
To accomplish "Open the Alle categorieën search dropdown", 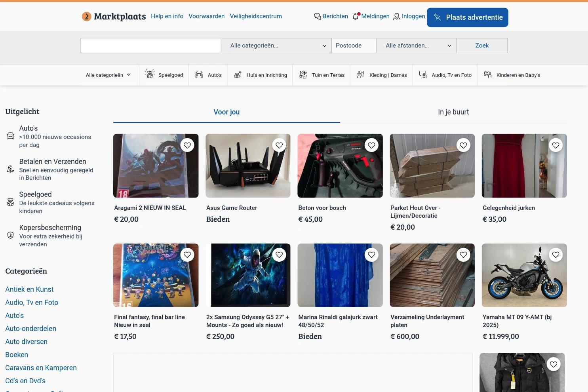I will 276,46.
